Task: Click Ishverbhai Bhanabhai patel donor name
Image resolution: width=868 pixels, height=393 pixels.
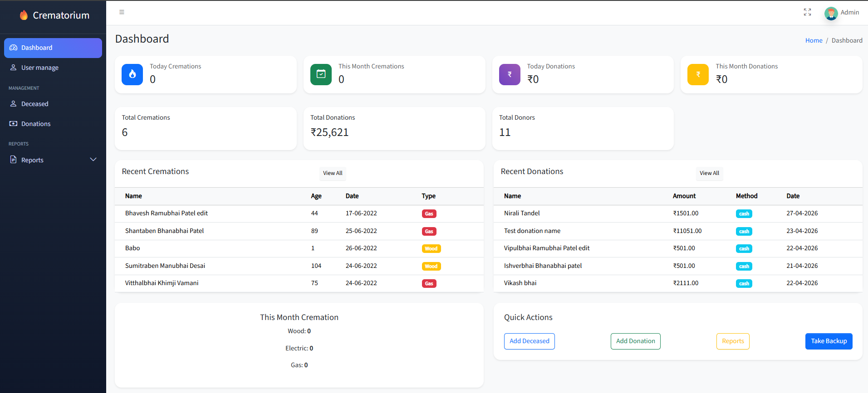Action: pyautogui.click(x=543, y=266)
